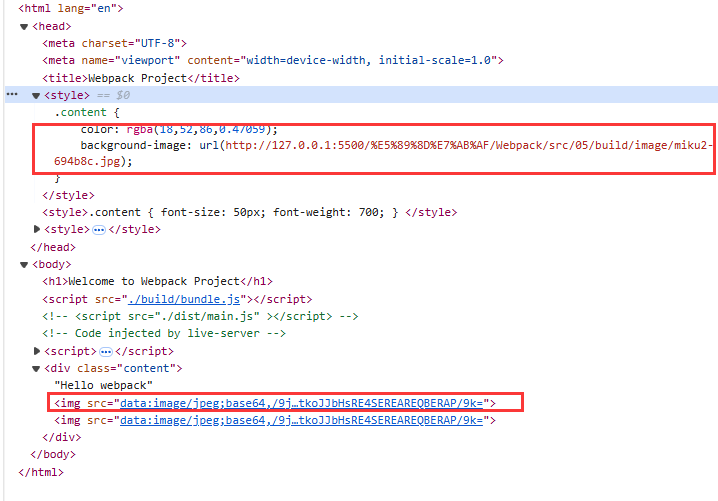Select the h1 Welcome to Webpack Project node
This screenshot has height=501, width=718.
click(157, 282)
